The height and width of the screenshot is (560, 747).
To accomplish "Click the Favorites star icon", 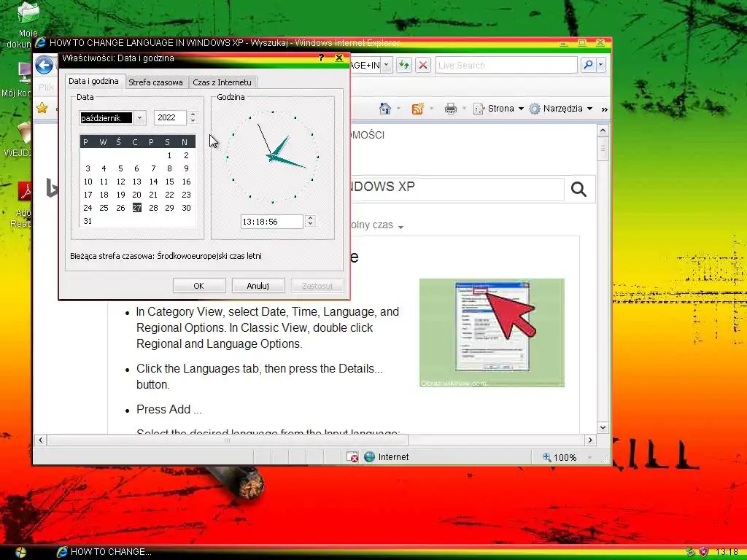I will click(x=42, y=108).
